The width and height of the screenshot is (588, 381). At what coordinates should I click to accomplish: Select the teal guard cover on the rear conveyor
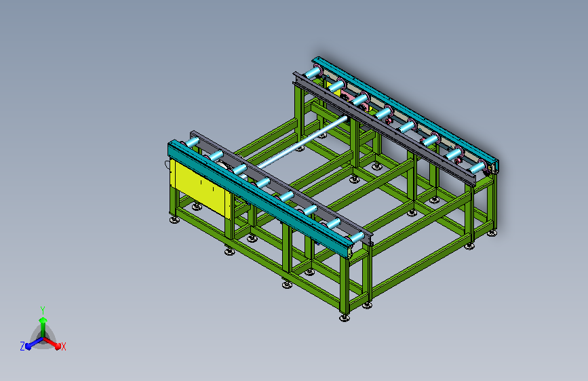[x=406, y=111]
